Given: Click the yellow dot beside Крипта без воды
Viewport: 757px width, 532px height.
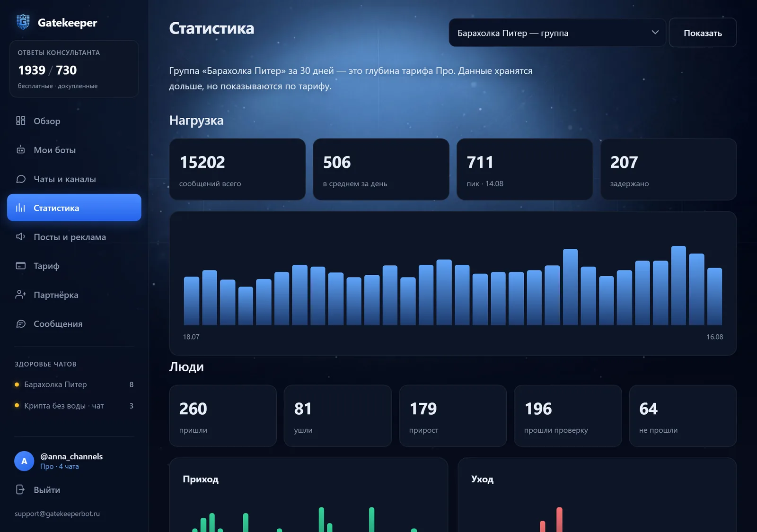Looking at the screenshot, I should (17, 405).
